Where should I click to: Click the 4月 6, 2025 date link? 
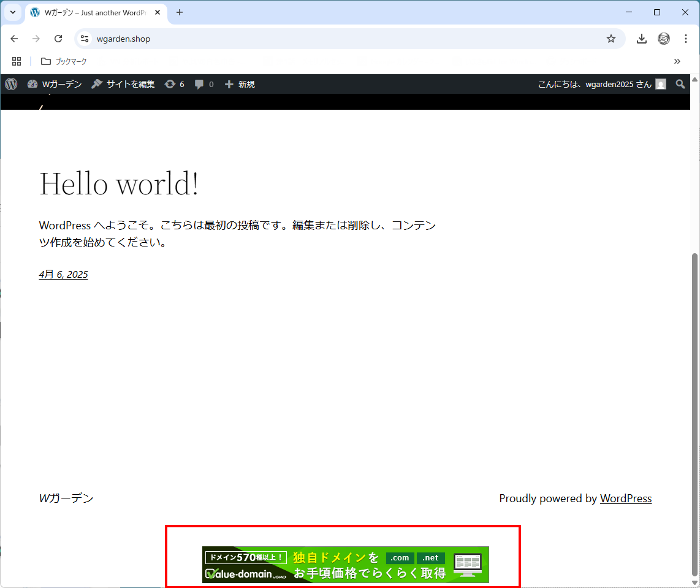pyautogui.click(x=63, y=274)
